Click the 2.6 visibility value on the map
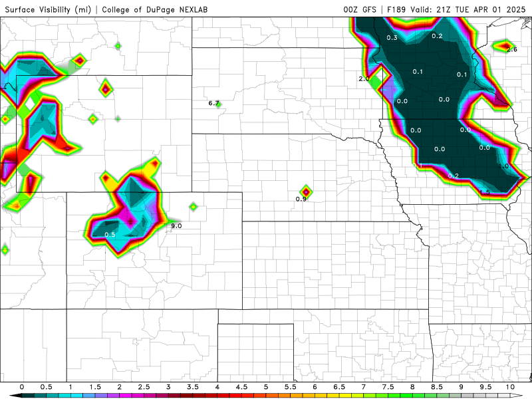 tap(511, 49)
